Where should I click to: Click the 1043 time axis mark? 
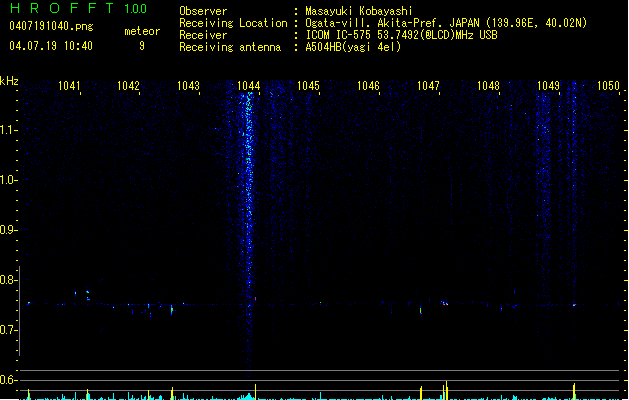tap(189, 86)
